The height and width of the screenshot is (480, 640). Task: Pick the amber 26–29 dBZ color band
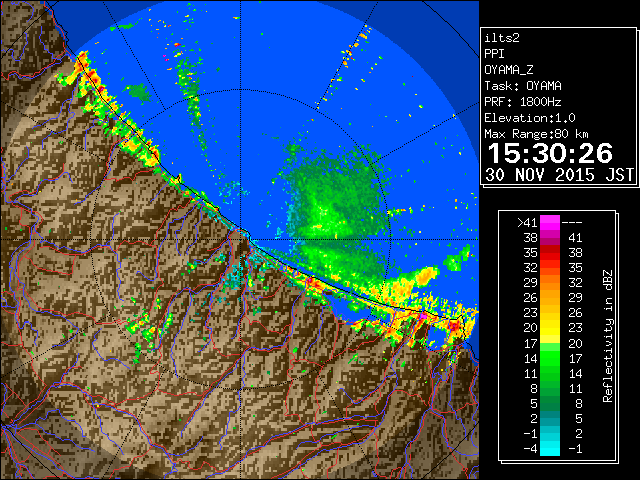click(550, 298)
